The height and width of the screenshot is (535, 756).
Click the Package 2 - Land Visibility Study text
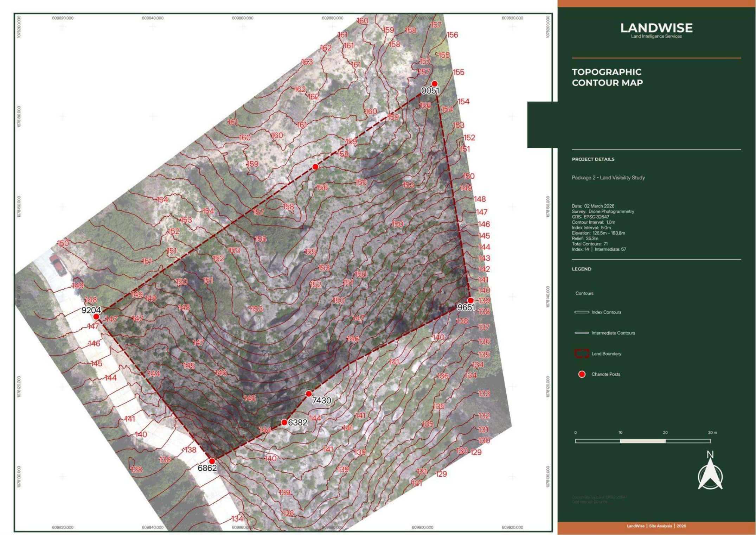click(x=608, y=178)
